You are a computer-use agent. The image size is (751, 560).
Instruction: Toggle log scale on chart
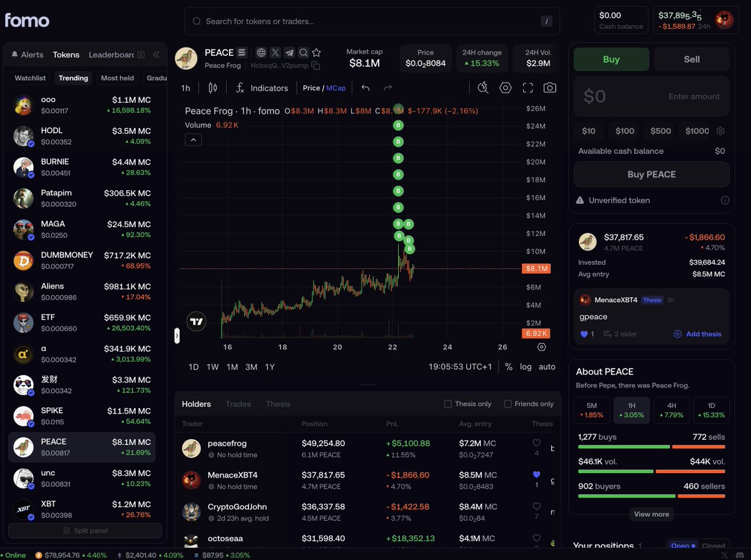coord(526,367)
